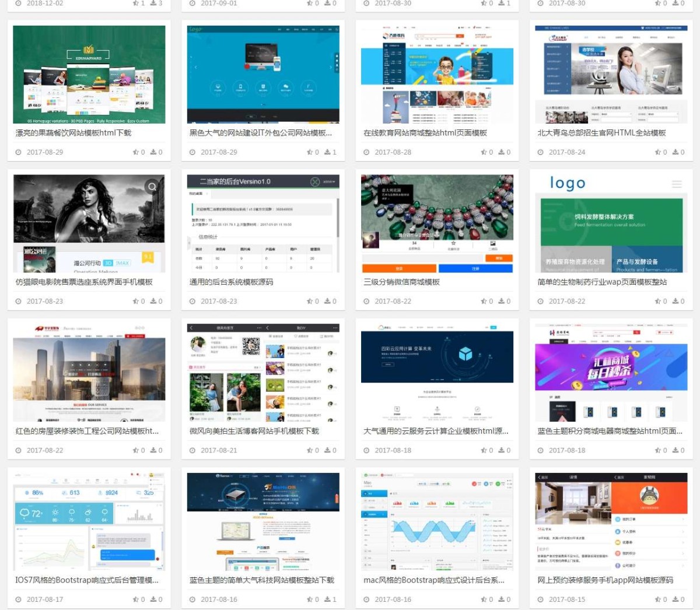Click the 漂亮的果蔬餐饮 green preview thumbnail
The width and height of the screenshot is (700, 610).
(x=89, y=74)
